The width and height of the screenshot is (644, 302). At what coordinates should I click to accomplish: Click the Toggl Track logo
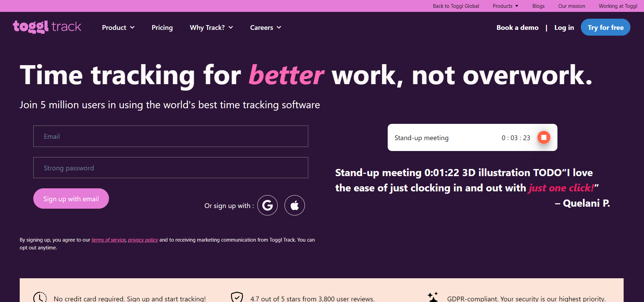[47, 27]
